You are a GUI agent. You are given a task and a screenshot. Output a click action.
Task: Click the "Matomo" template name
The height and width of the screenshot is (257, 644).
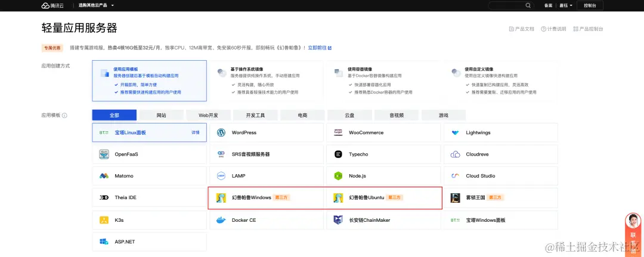[x=124, y=176]
